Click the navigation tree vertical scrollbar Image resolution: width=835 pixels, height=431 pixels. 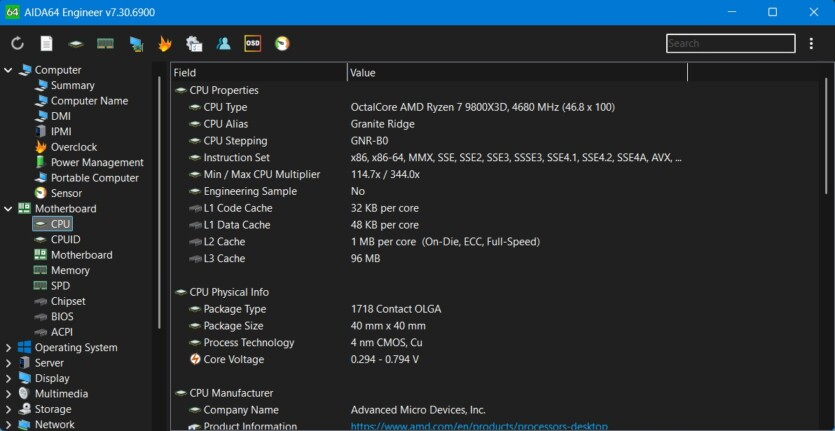[x=159, y=202]
